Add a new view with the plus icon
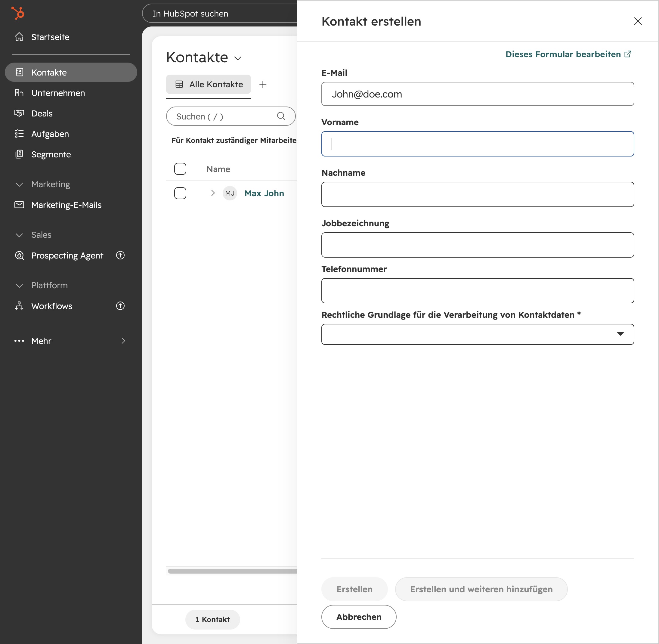 [263, 85]
